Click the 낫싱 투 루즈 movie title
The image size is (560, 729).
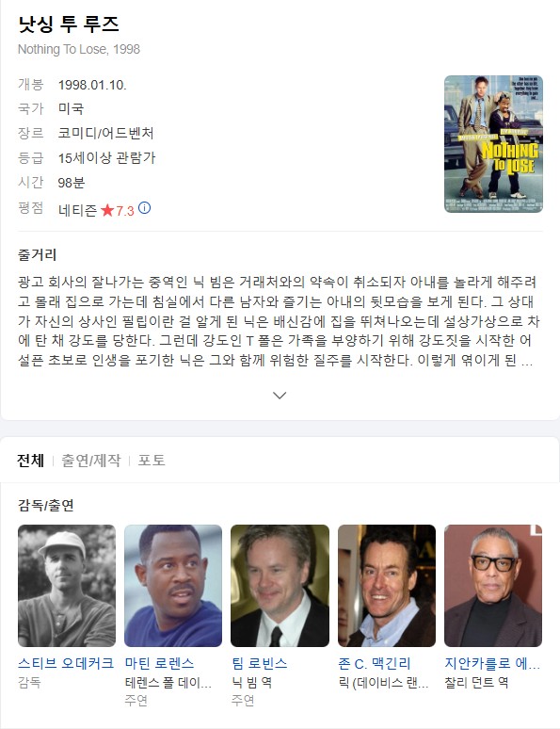(x=69, y=24)
